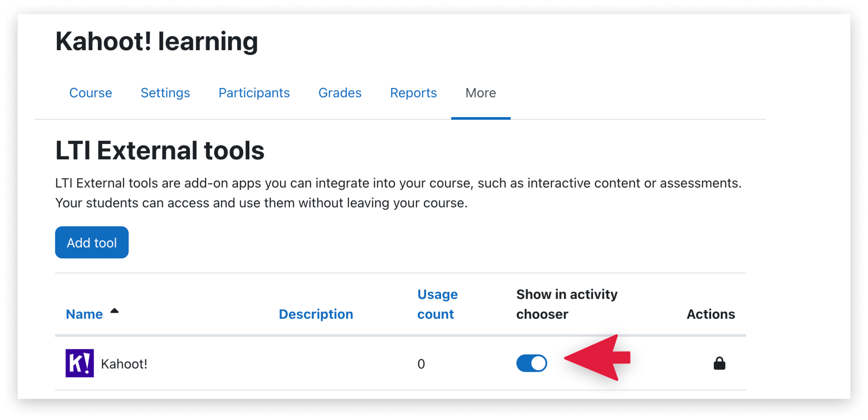Click the Kahoot! tool name text
868x420 pixels.
[x=124, y=364]
